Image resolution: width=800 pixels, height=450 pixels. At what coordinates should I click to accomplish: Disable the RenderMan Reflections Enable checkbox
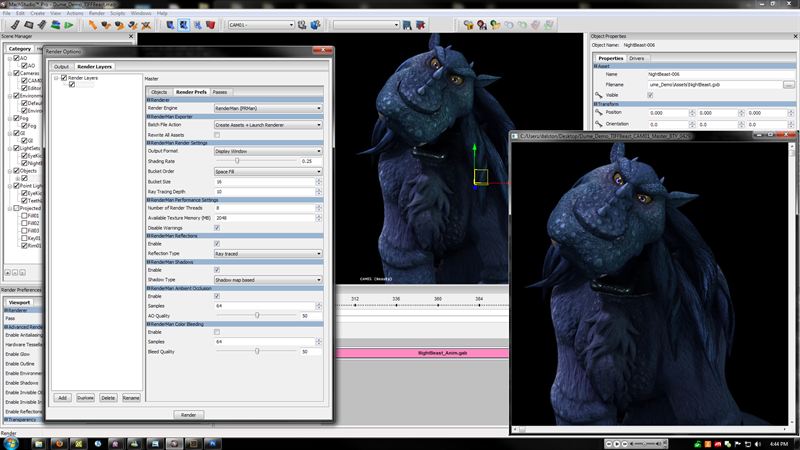click(x=217, y=243)
